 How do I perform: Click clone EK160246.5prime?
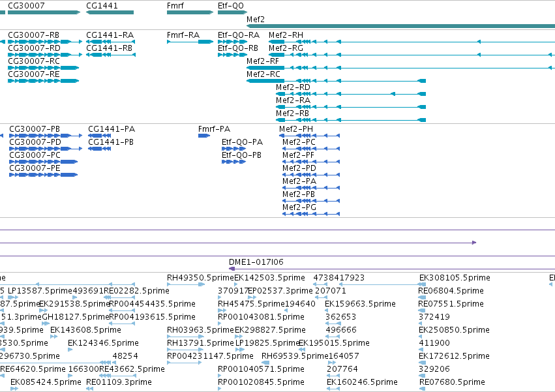333,389
